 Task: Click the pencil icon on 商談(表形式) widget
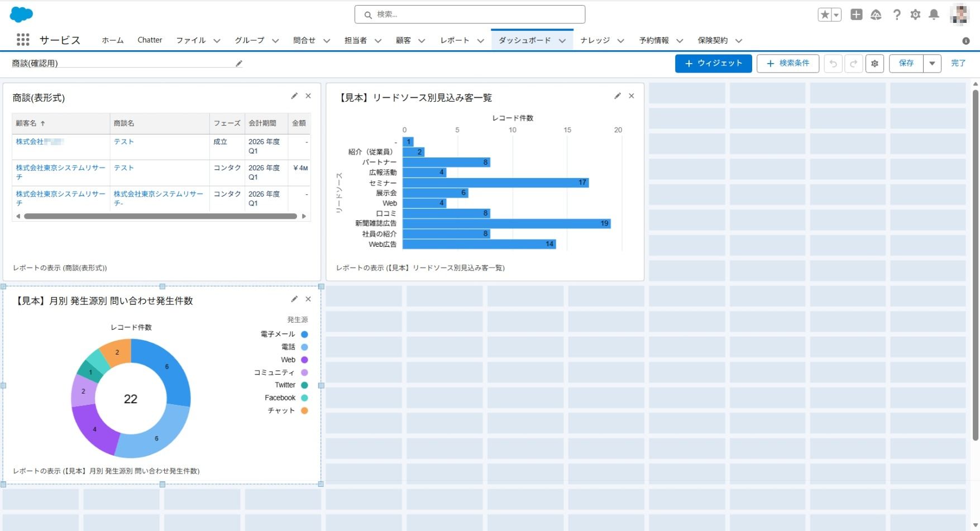pyautogui.click(x=294, y=96)
